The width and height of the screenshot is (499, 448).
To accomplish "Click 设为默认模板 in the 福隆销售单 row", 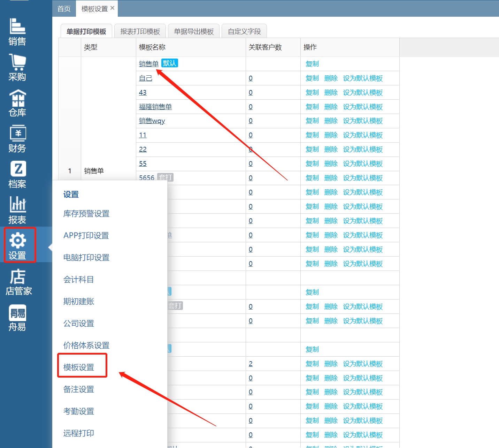I will 363,107.
